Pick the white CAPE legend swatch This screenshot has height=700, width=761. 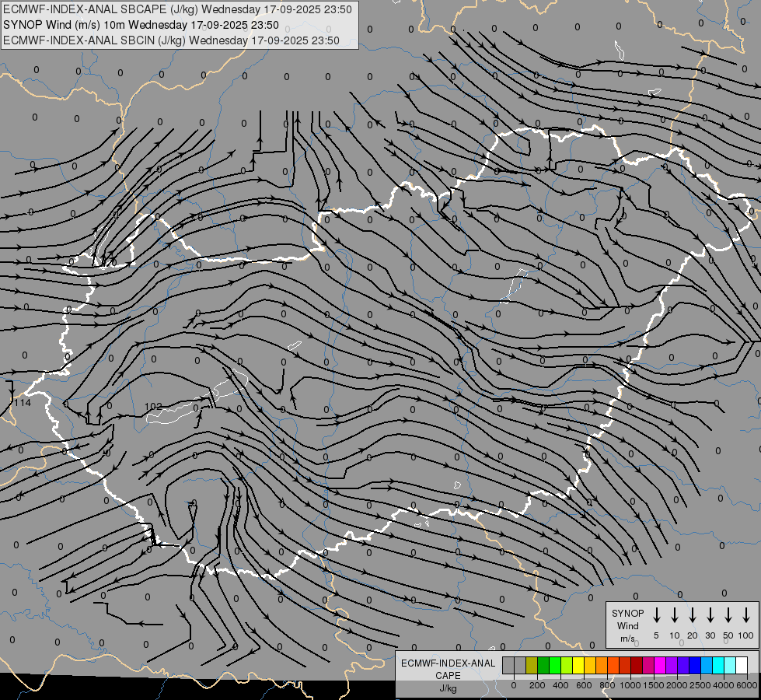tap(742, 665)
